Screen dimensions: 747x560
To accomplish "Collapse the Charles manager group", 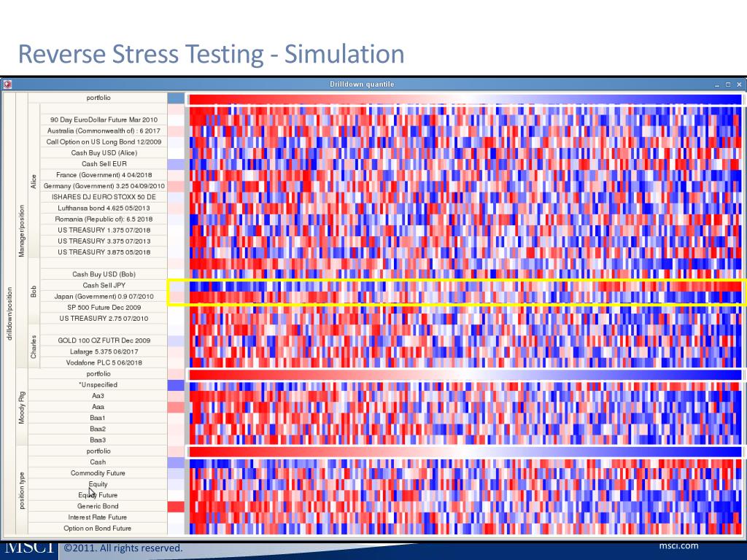I will [x=34, y=346].
